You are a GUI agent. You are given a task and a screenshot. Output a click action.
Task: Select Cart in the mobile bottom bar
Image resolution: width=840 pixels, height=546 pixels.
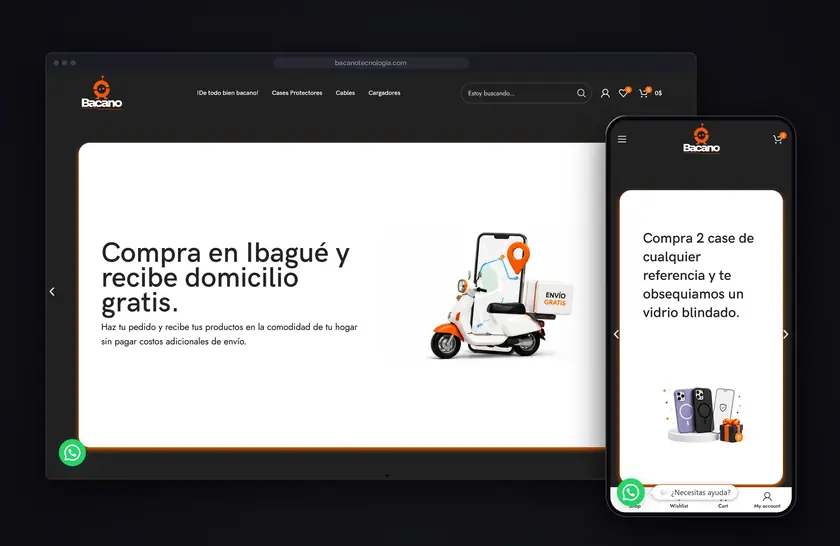723,505
